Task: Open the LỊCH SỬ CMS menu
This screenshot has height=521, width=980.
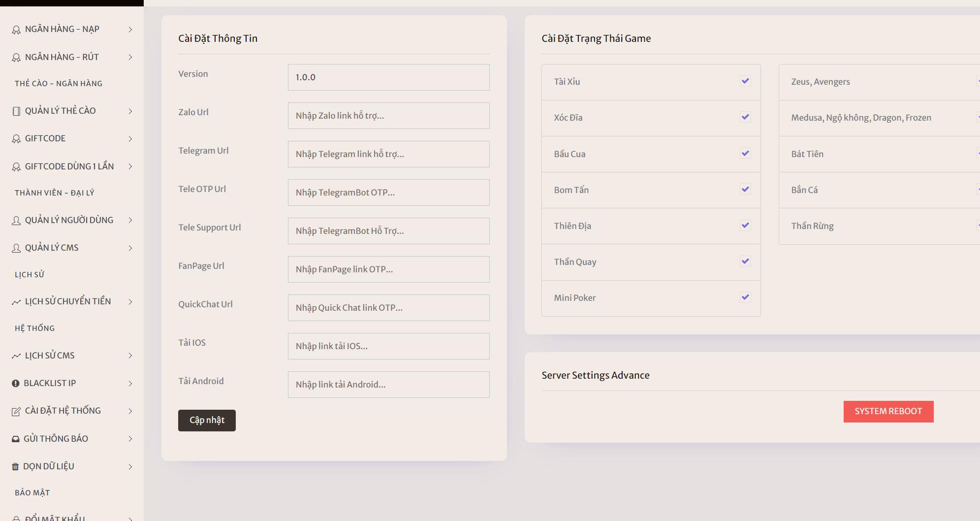Action: coord(72,356)
